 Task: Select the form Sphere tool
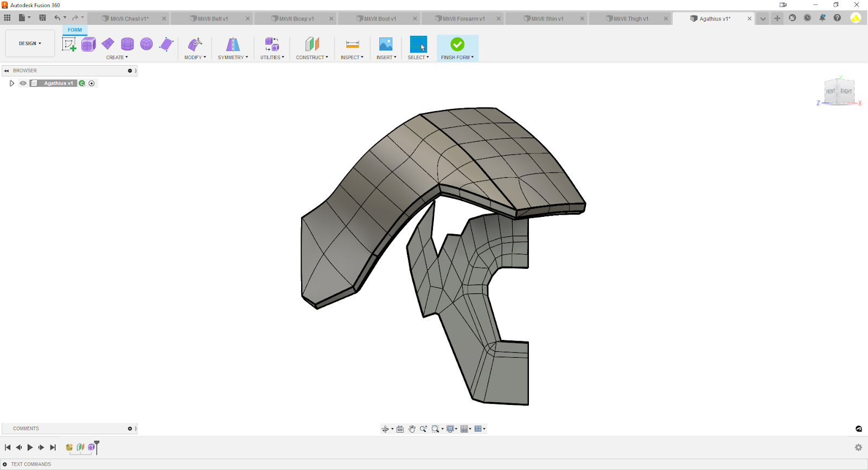pyautogui.click(x=146, y=44)
